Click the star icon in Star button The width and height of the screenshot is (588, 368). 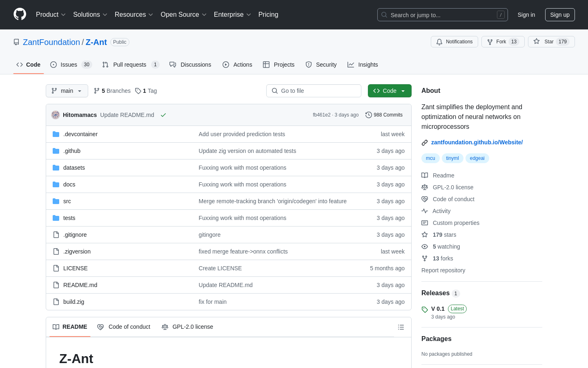(537, 42)
